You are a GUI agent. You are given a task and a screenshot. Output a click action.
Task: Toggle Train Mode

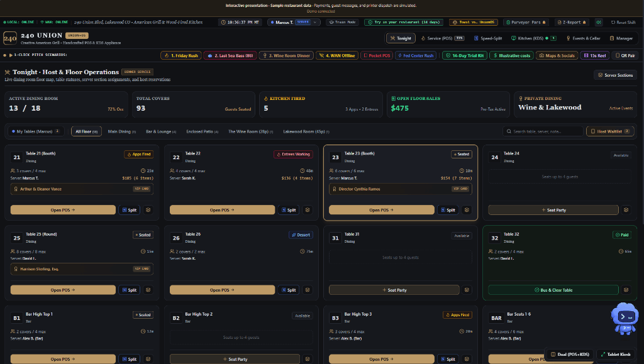point(343,22)
